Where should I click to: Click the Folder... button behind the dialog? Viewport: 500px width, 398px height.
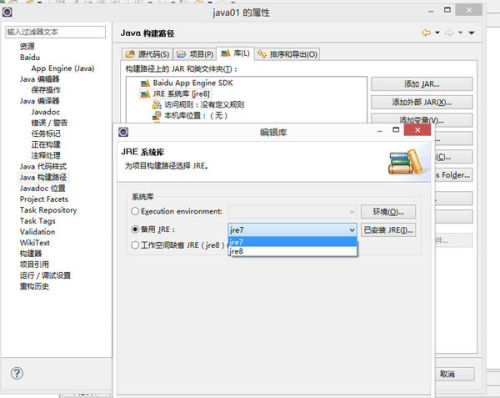click(x=454, y=175)
